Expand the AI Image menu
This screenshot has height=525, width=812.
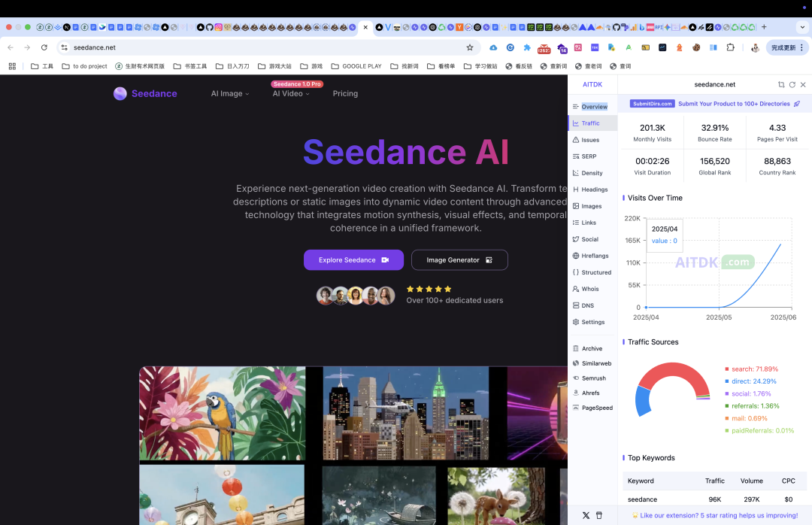[230, 94]
